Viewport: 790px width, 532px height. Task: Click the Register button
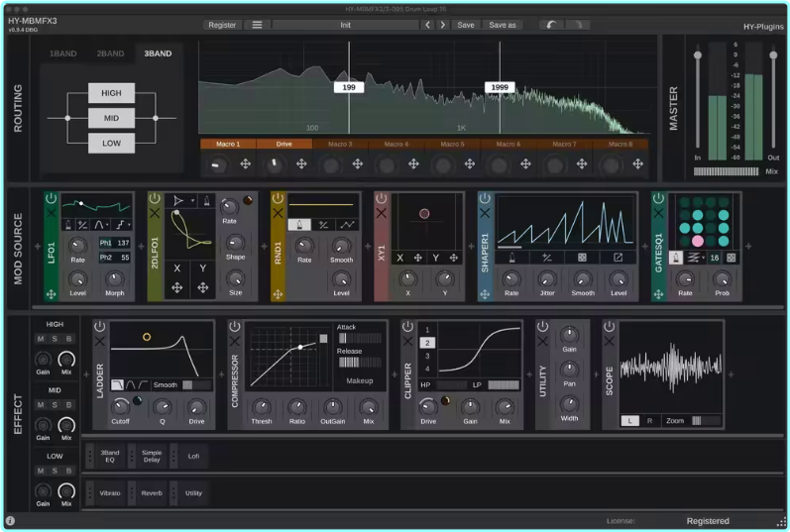(222, 25)
